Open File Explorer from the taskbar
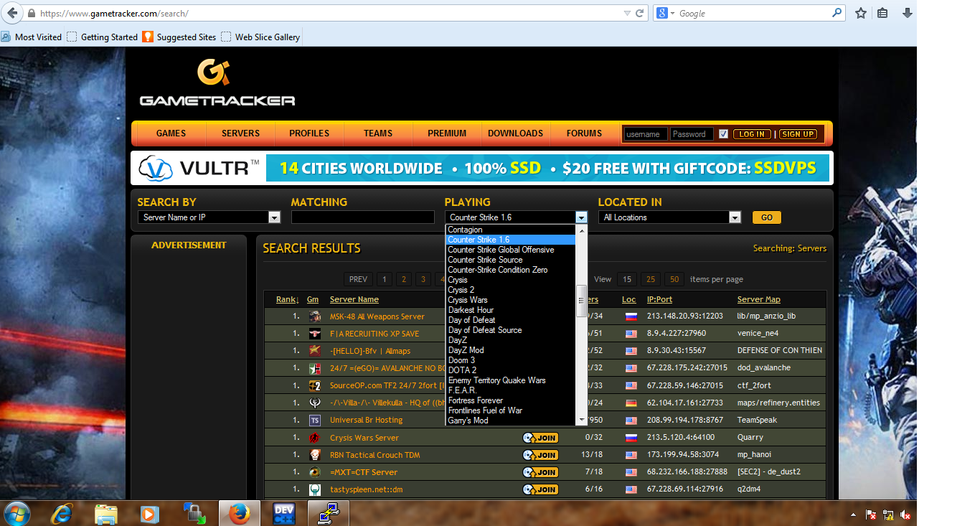This screenshot has height=526, width=980. tap(106, 514)
